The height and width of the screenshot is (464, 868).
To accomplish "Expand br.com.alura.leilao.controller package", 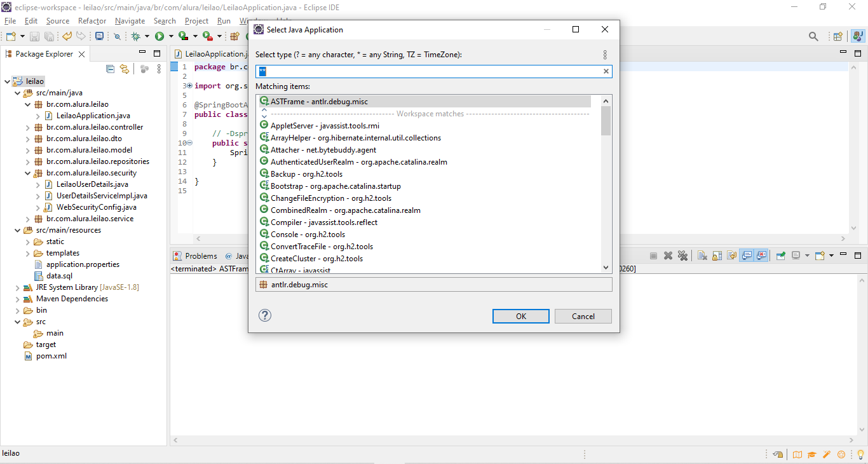I will (x=27, y=127).
